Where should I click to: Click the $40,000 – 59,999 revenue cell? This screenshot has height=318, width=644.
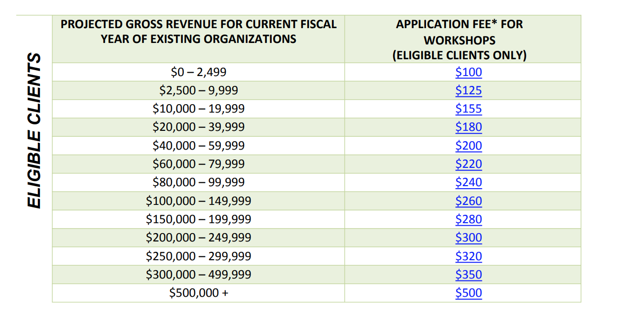[x=198, y=146]
